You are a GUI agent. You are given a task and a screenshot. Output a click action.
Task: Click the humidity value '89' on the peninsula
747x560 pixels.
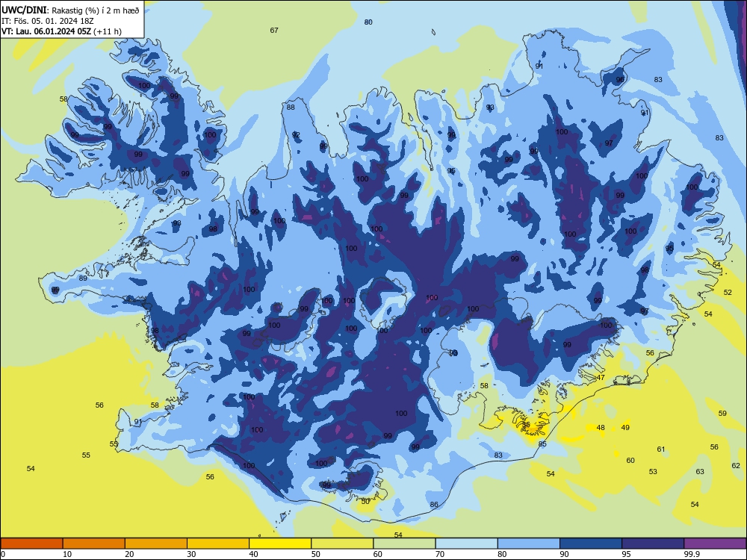tap(83, 278)
